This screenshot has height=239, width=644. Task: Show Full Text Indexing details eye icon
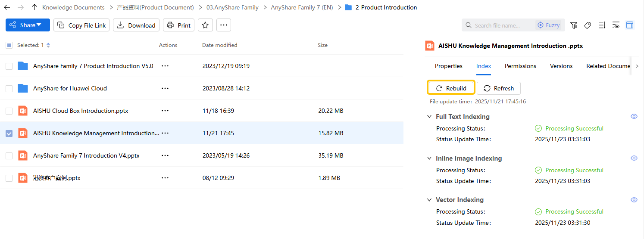634,117
